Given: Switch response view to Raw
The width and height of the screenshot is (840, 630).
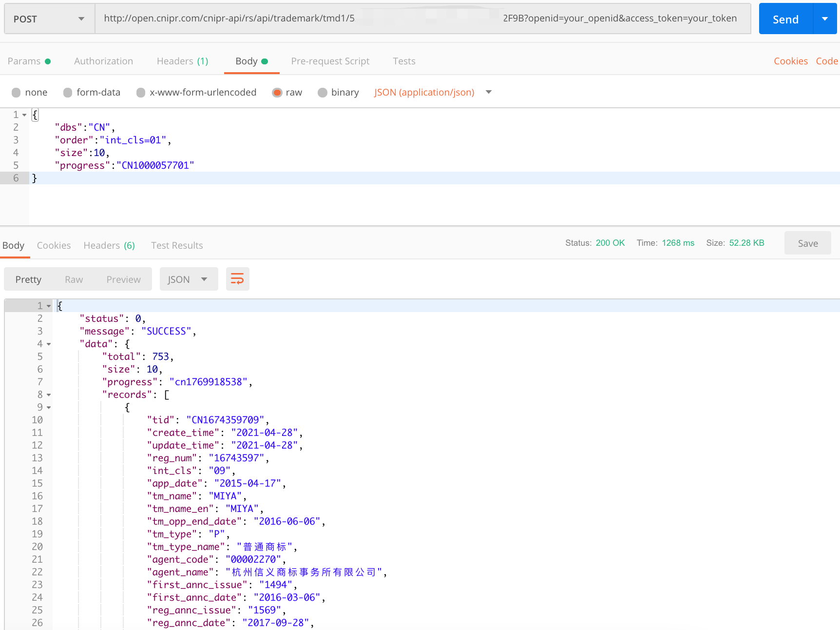Looking at the screenshot, I should tap(74, 279).
